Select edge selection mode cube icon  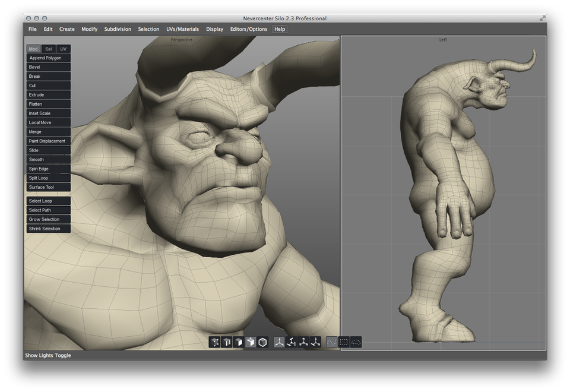(x=226, y=342)
